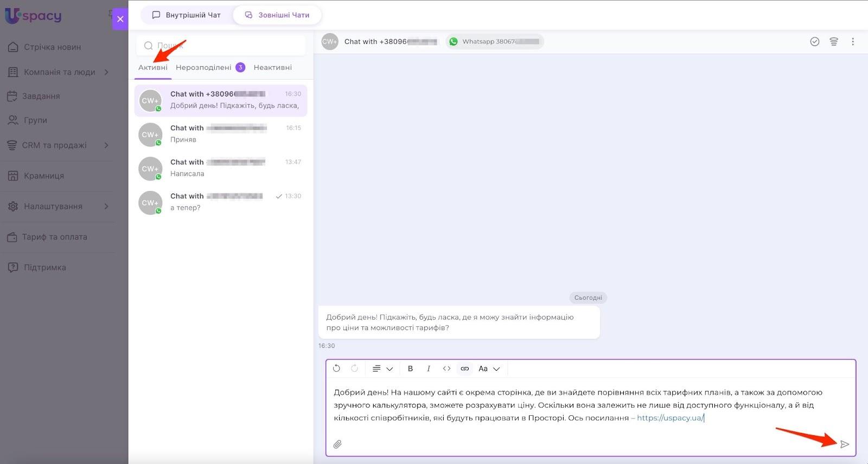Go to Завдання in the sidebar
The image size is (868, 464).
click(41, 96)
